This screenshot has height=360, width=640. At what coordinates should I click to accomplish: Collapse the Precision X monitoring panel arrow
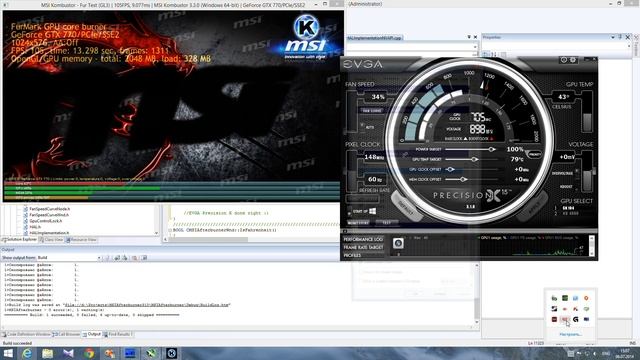click(344, 231)
